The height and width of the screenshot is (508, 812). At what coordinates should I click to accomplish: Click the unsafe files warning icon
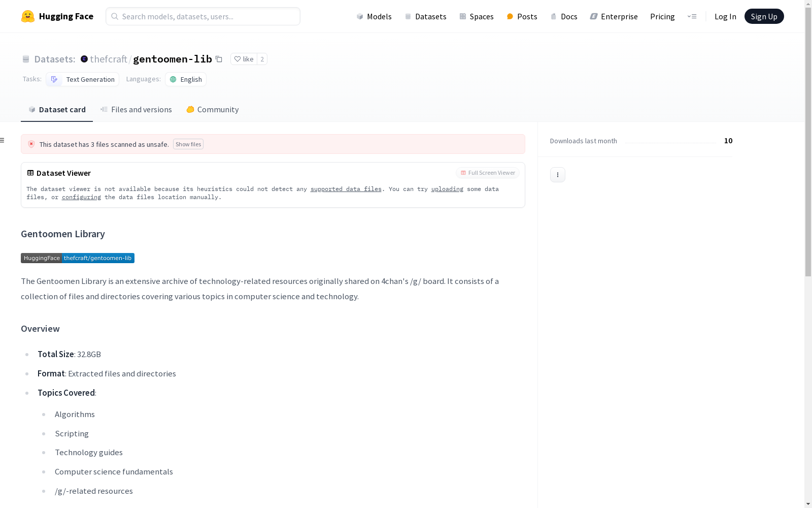31,144
